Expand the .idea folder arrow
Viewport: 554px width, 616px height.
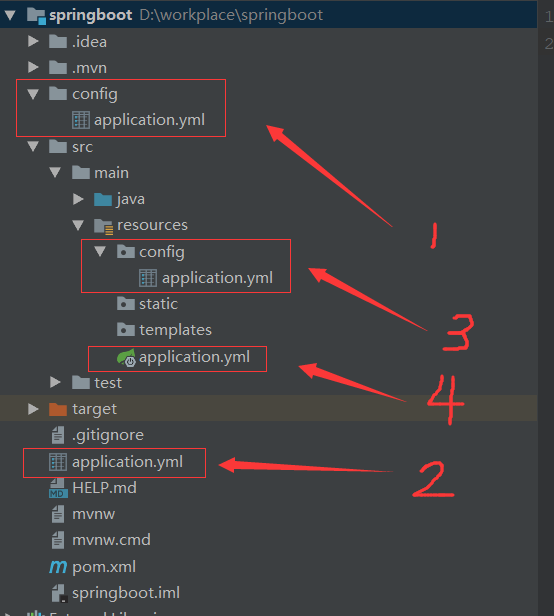tap(33, 41)
